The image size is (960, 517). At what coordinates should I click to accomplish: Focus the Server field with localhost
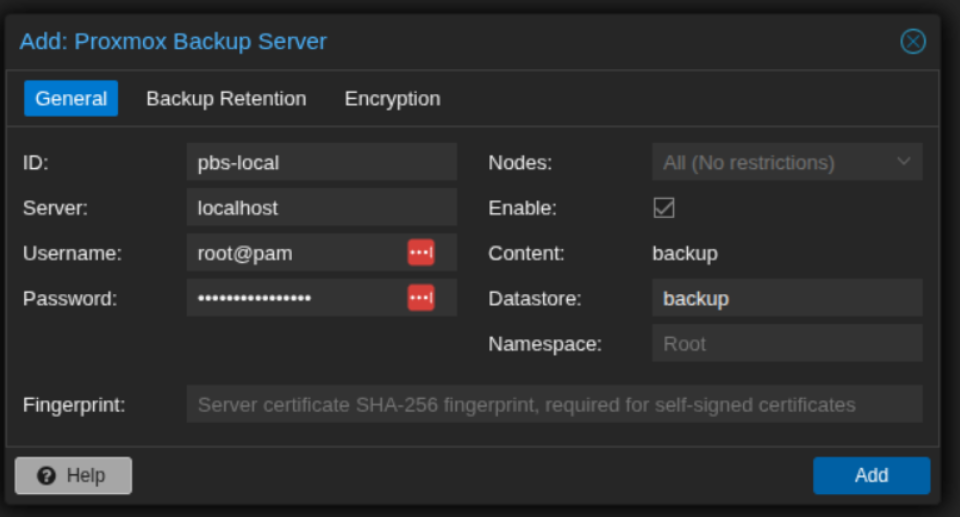coord(321,208)
